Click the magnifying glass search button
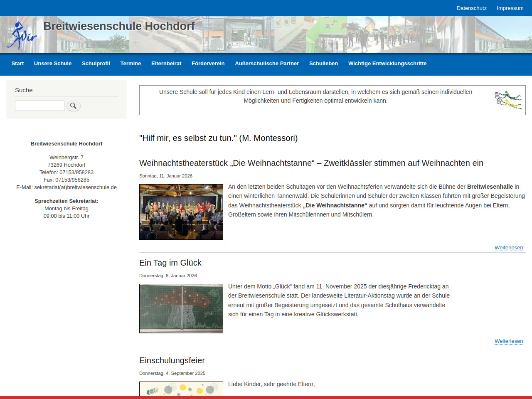The width and height of the screenshot is (532, 399). (73, 106)
